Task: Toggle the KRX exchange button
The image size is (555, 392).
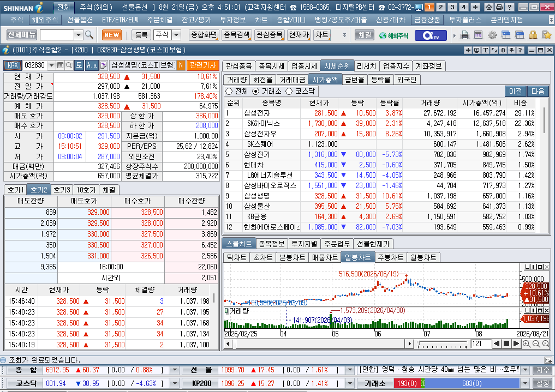Action: tap(13, 65)
